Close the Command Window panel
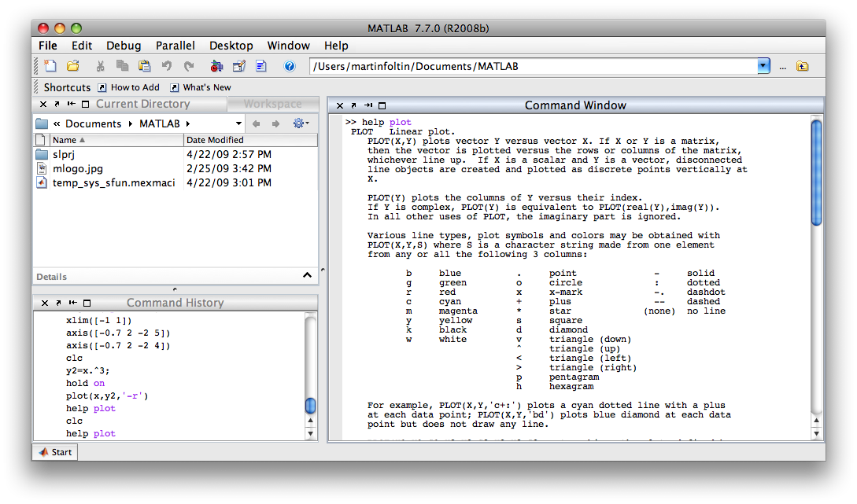Viewport: 857px width, 504px height. coord(340,105)
